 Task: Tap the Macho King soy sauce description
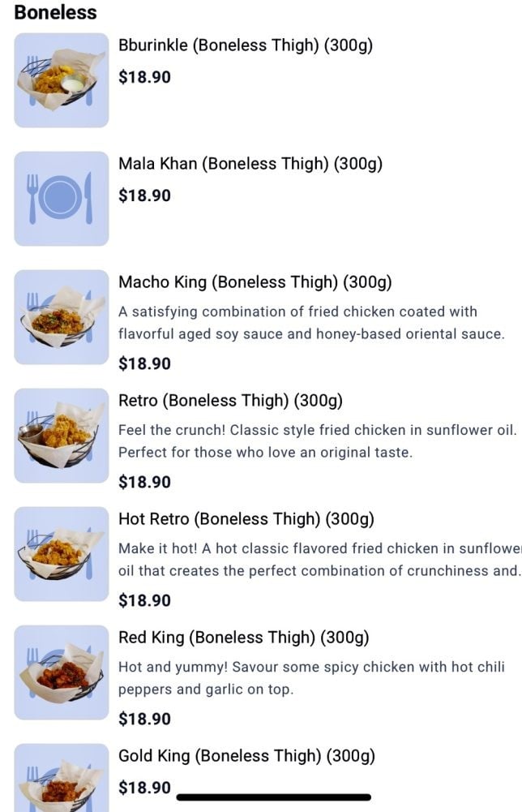pos(311,323)
